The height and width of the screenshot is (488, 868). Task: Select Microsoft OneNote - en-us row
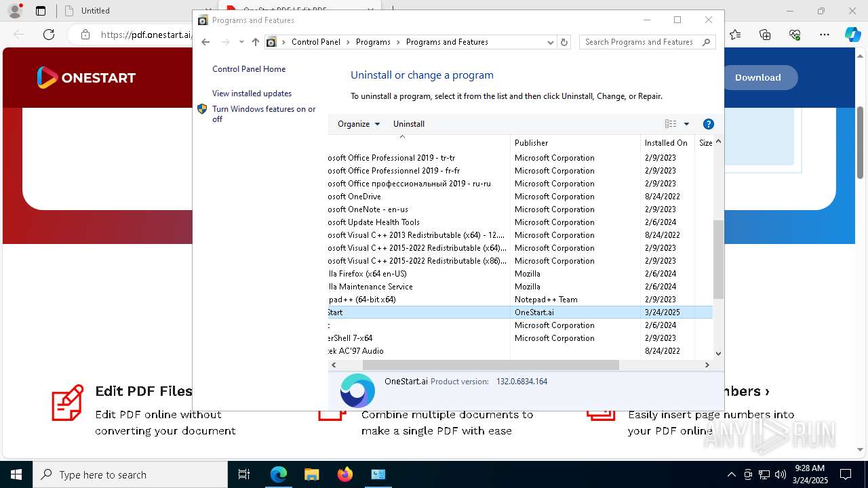click(x=520, y=209)
